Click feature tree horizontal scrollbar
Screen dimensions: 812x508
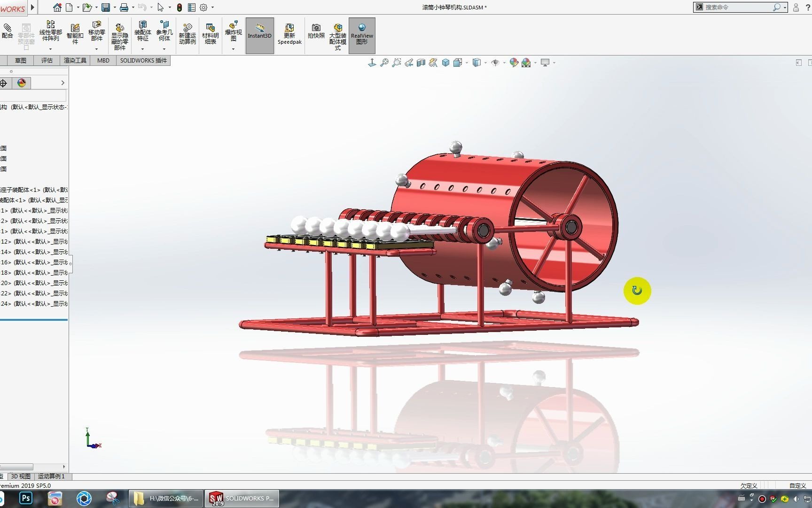tap(17, 467)
